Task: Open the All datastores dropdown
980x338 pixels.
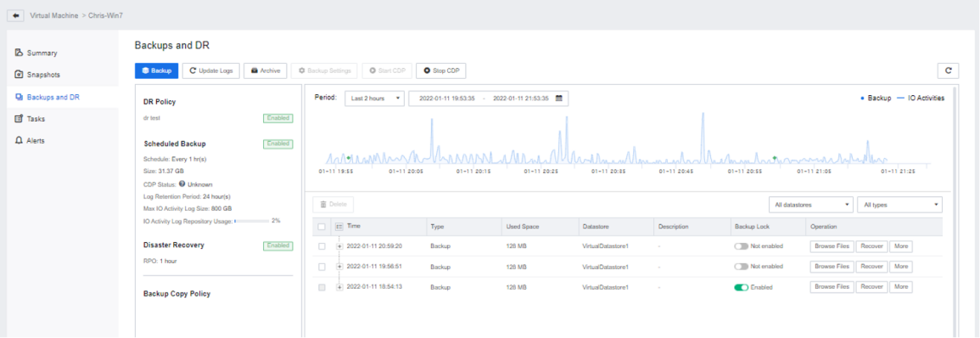Action: [x=810, y=205]
